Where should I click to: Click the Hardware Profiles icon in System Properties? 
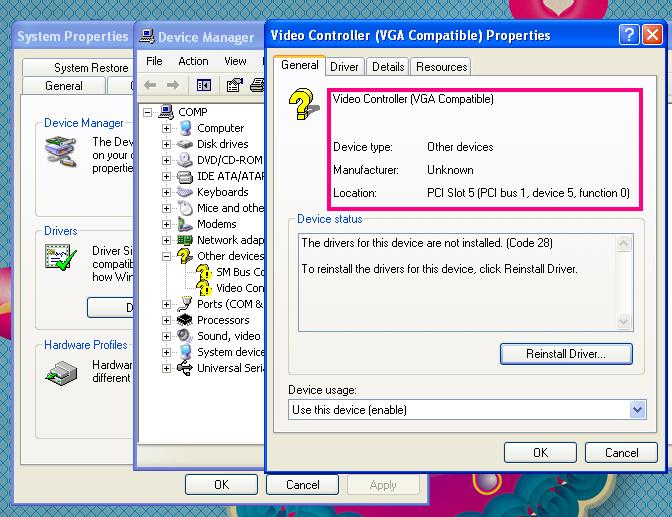pos(61,373)
